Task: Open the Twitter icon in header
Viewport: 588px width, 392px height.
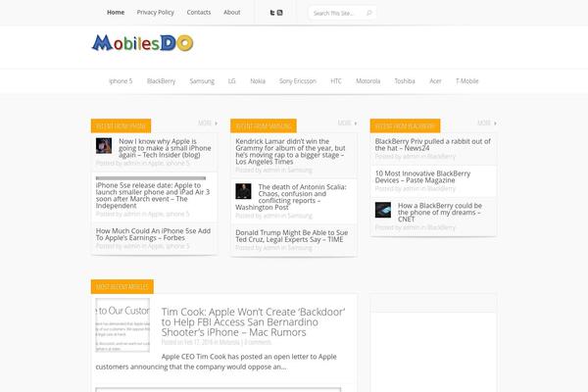Action: coord(272,13)
